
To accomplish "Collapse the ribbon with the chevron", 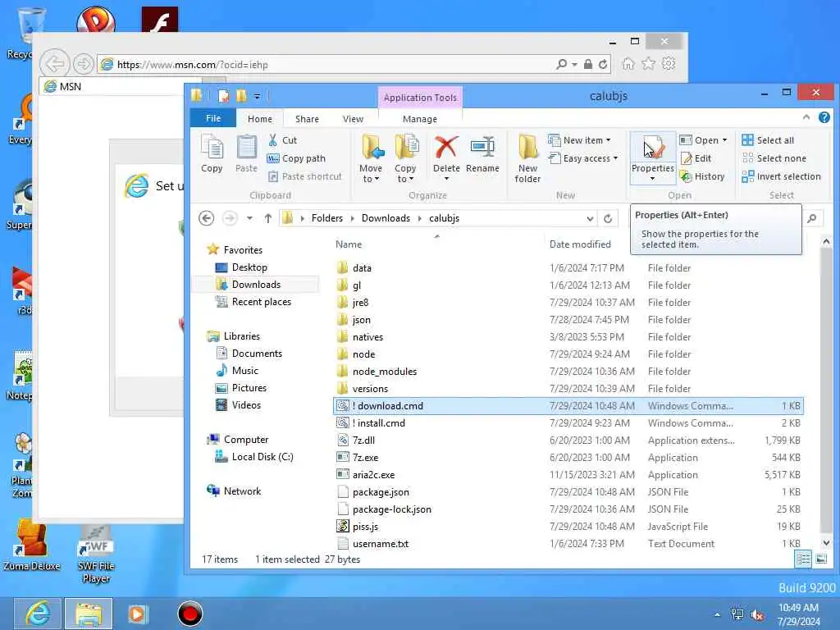I will tap(806, 116).
